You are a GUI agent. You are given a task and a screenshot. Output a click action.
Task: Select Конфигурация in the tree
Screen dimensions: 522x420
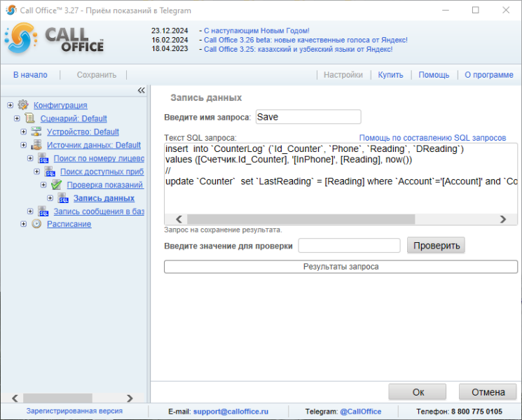click(60, 105)
